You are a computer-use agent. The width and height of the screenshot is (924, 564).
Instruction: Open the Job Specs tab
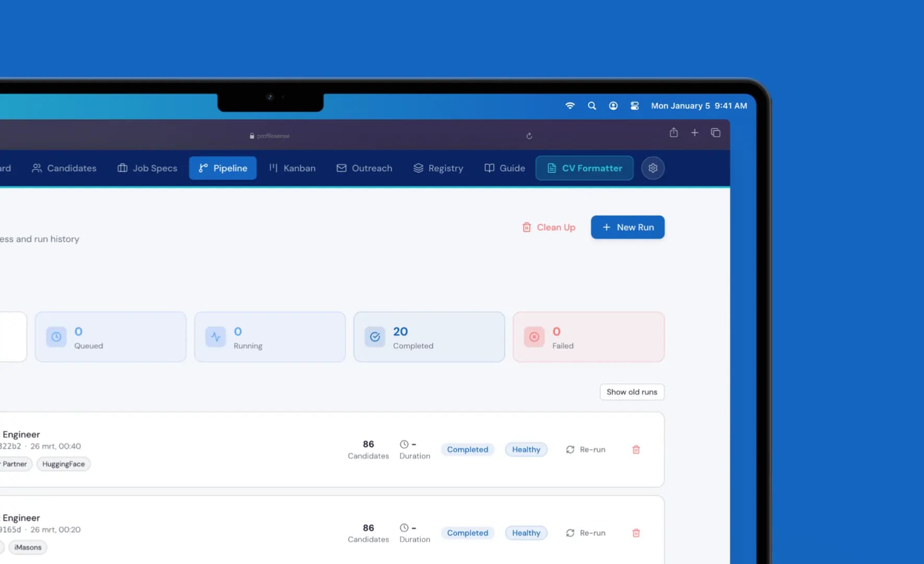point(147,168)
